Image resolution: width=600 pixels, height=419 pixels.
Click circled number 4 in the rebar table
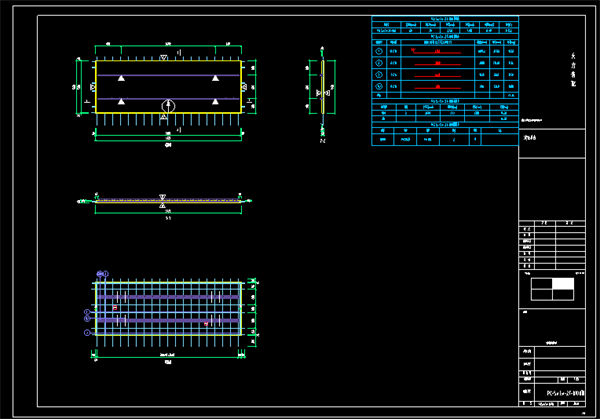tap(379, 86)
